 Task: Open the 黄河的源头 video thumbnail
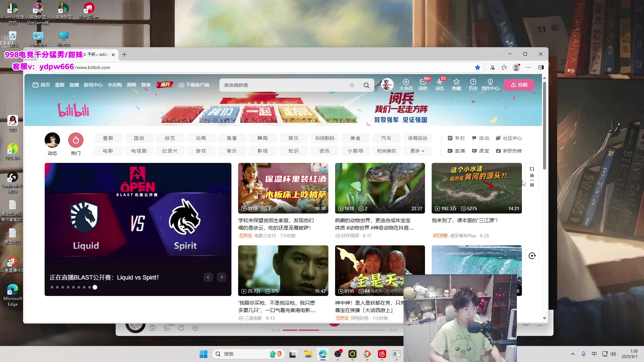(477, 188)
